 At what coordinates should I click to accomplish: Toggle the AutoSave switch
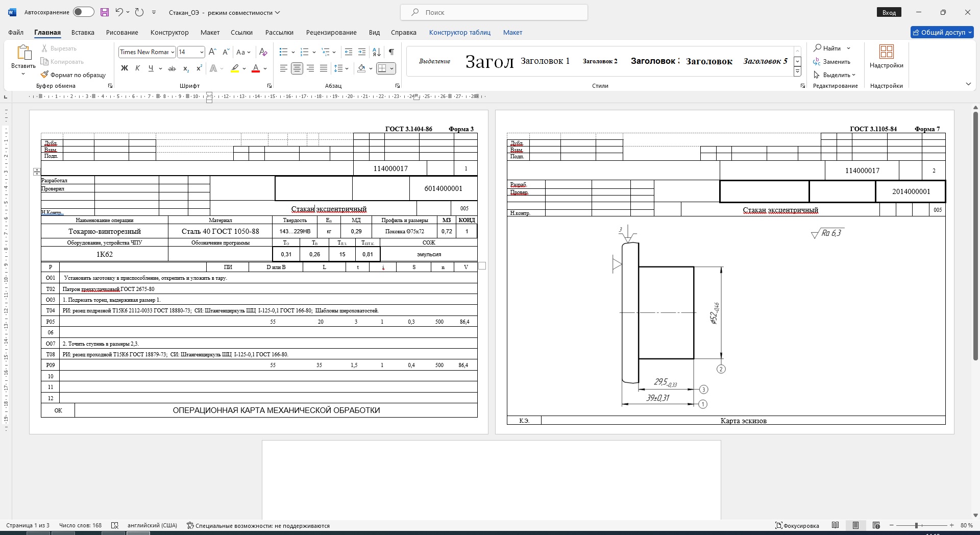(83, 12)
